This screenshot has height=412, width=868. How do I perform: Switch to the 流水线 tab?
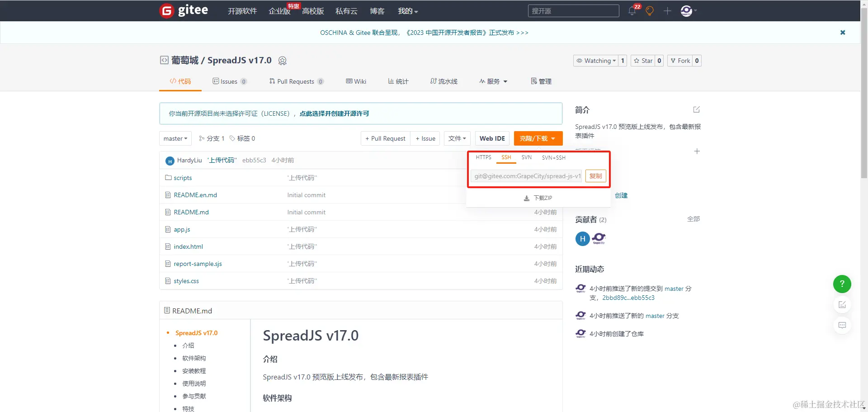click(443, 81)
